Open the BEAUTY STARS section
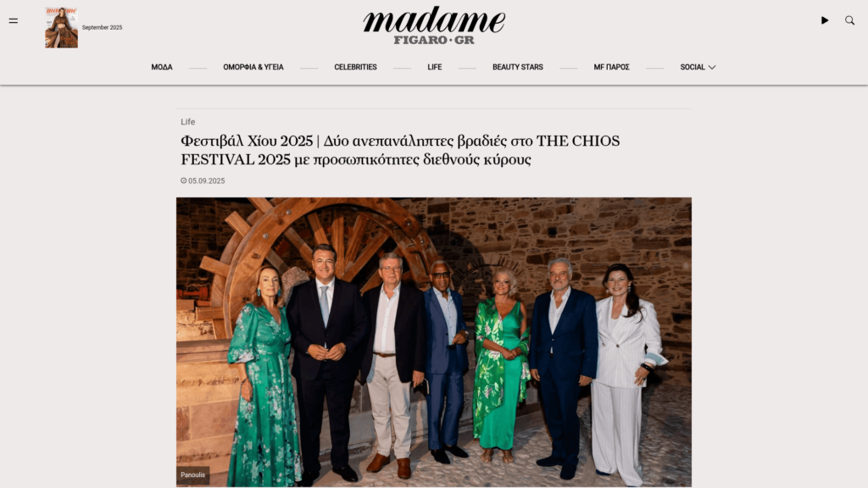 coord(518,67)
